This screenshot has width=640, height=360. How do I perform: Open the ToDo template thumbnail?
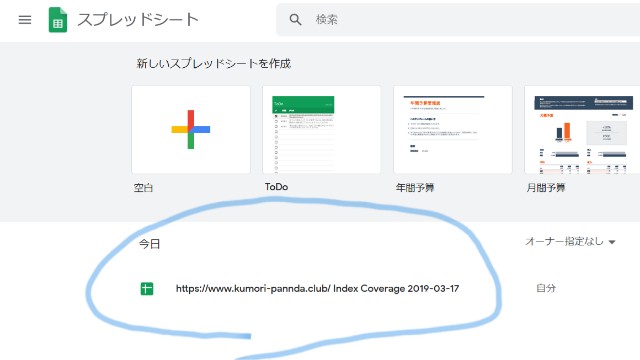pos(322,129)
